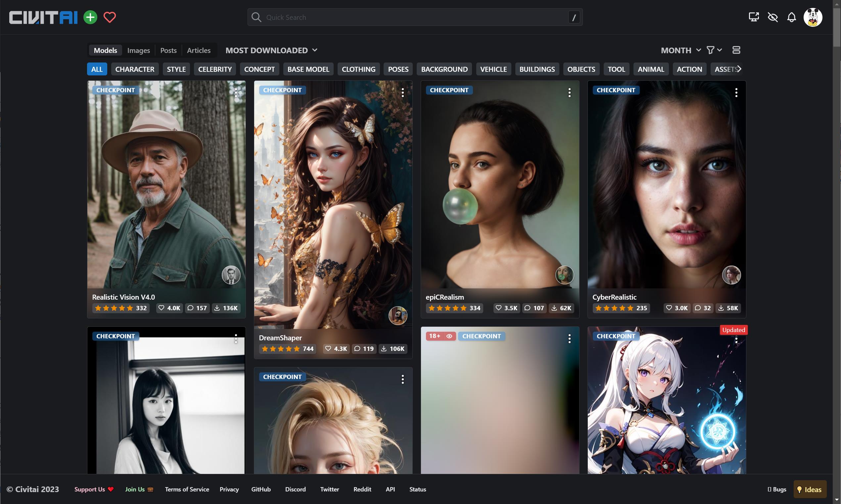This screenshot has height=504, width=841.
Task: Click the magnifying glass search icon
Action: (x=257, y=17)
